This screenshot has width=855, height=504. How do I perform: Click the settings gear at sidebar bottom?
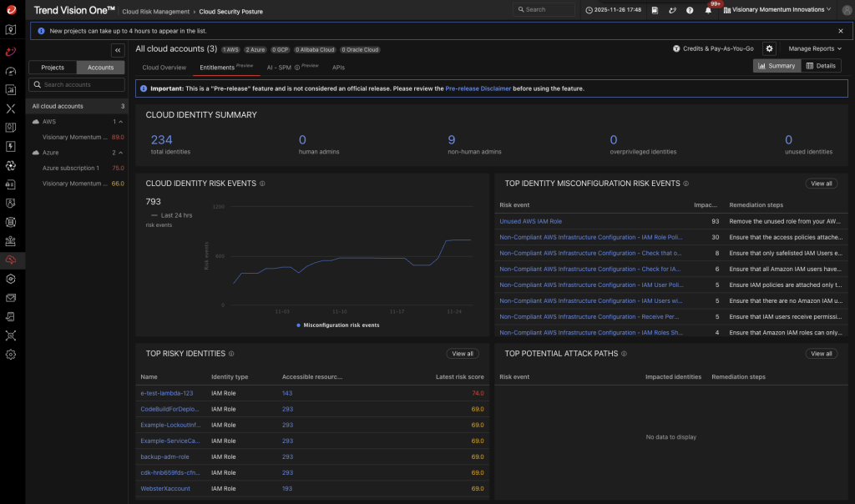(11, 354)
